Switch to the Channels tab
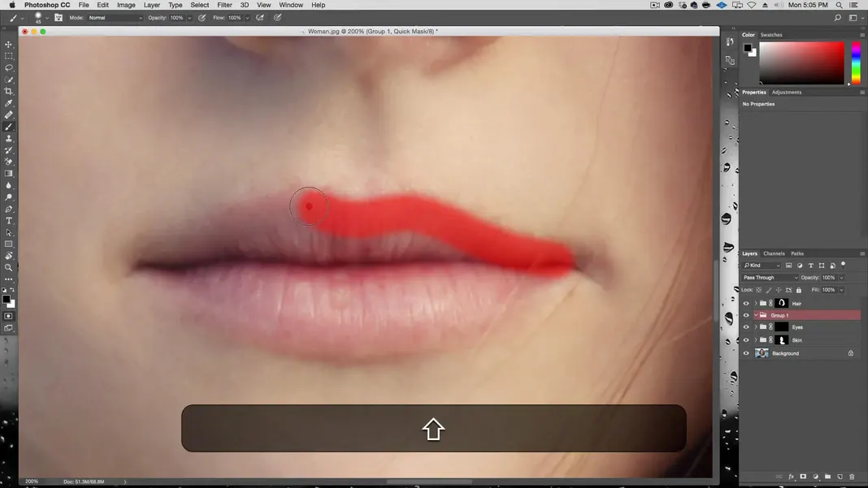The height and width of the screenshot is (488, 868). point(774,253)
